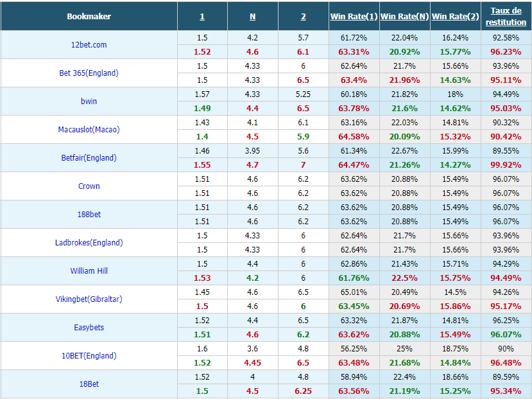Click the William Hill bookmaker link
The height and width of the screenshot is (399, 532).
pyautogui.click(x=89, y=271)
